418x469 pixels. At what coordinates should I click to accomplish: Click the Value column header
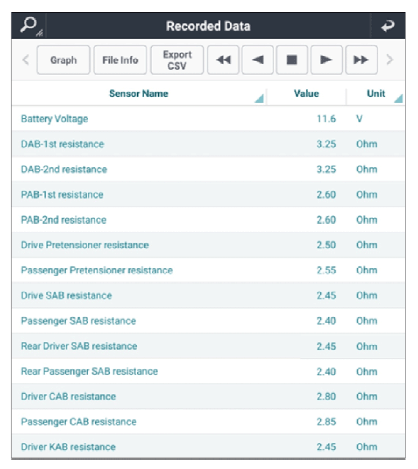pos(306,94)
